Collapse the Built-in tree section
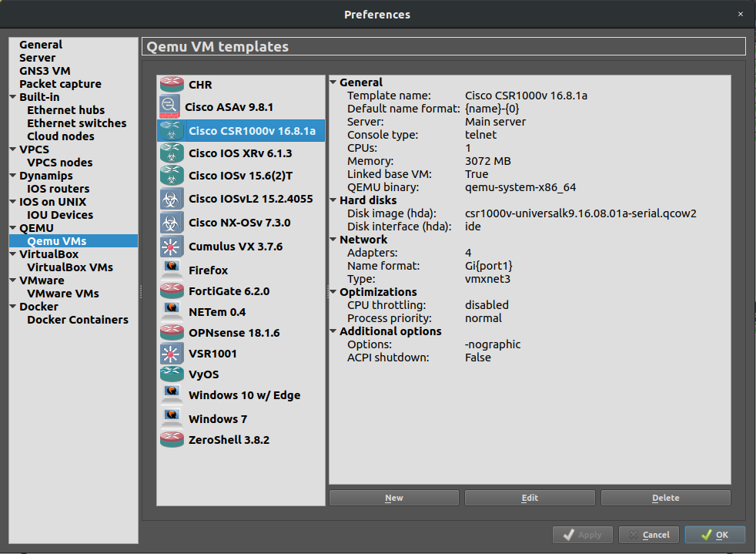Viewport: 756px width, 554px height. pos(13,97)
